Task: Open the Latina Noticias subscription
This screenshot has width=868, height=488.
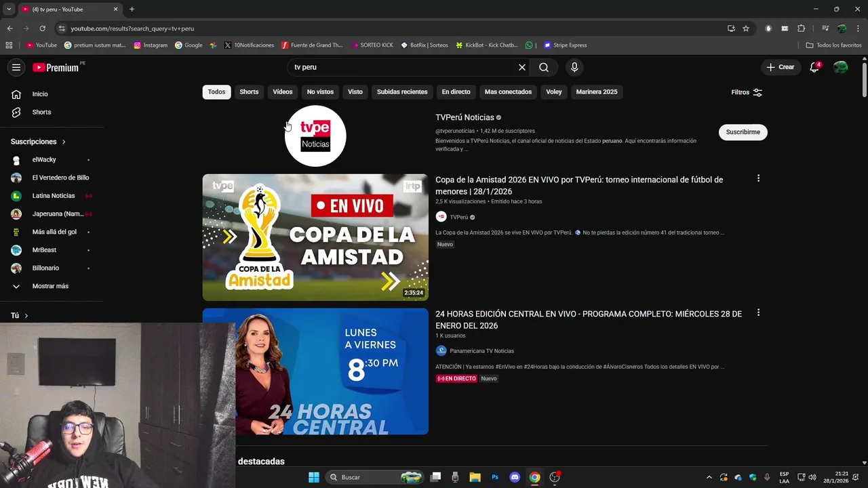Action: [52, 196]
